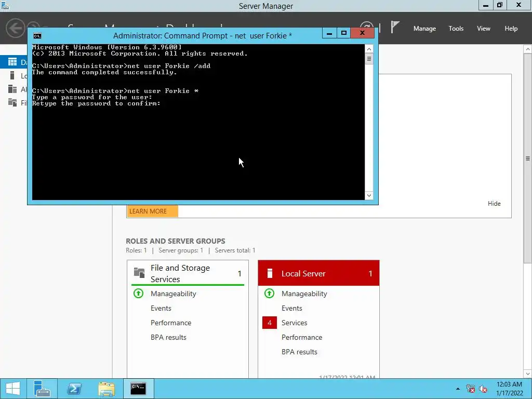Open the View menu

[483, 29]
